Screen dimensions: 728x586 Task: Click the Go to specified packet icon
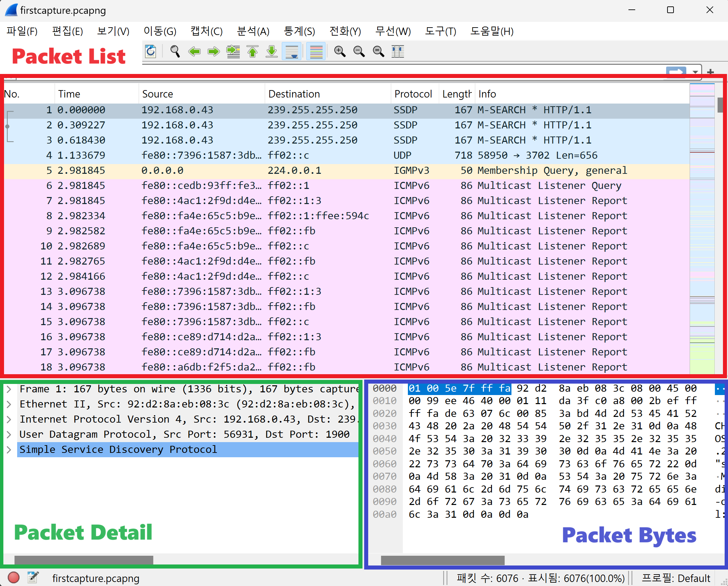(233, 52)
